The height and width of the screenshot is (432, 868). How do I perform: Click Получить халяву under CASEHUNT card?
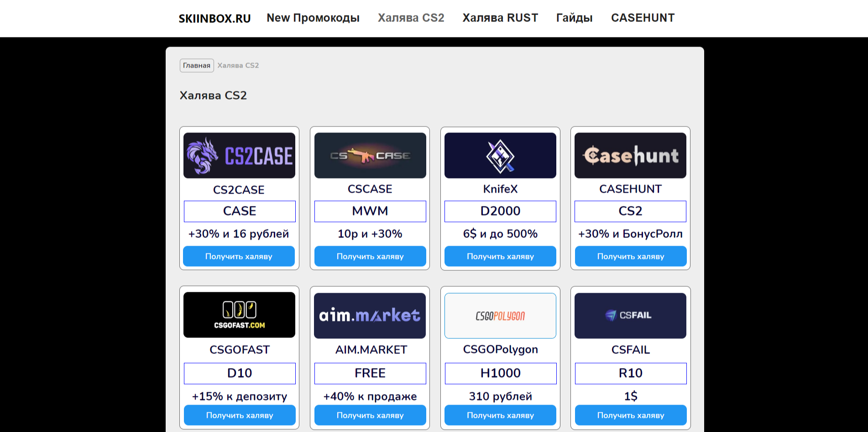[631, 256]
